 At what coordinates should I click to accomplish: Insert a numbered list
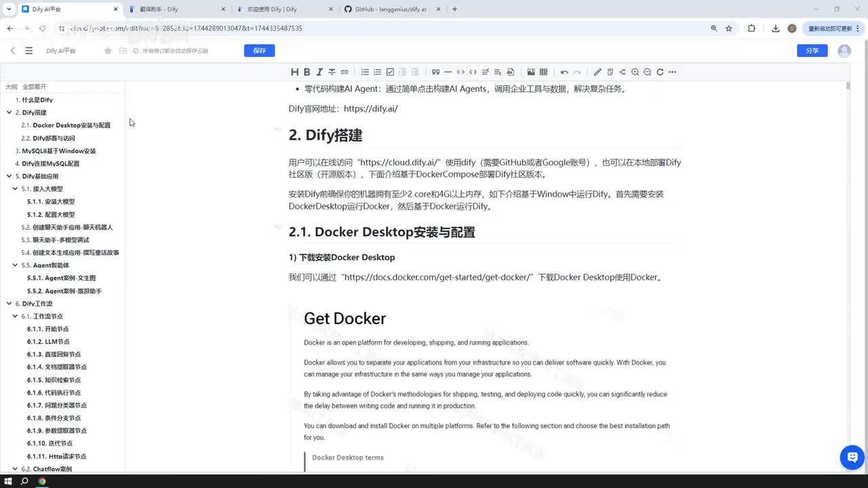tap(378, 72)
